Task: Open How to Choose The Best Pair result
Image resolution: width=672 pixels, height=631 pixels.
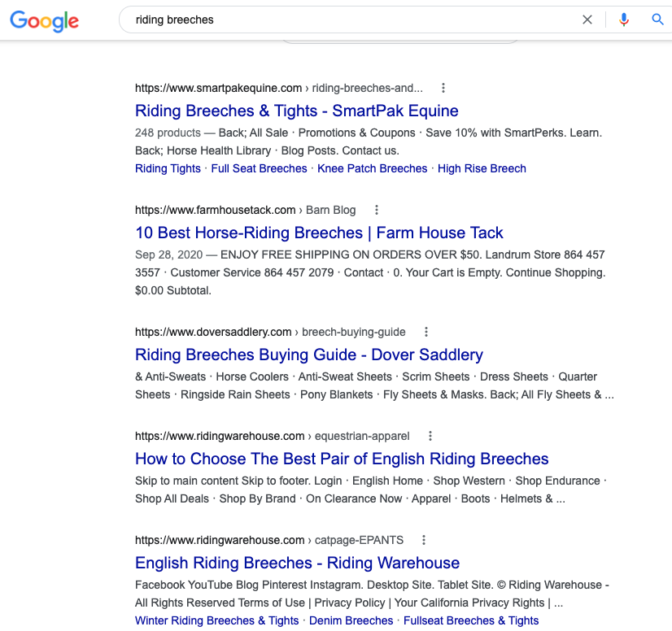Action: pos(342,459)
